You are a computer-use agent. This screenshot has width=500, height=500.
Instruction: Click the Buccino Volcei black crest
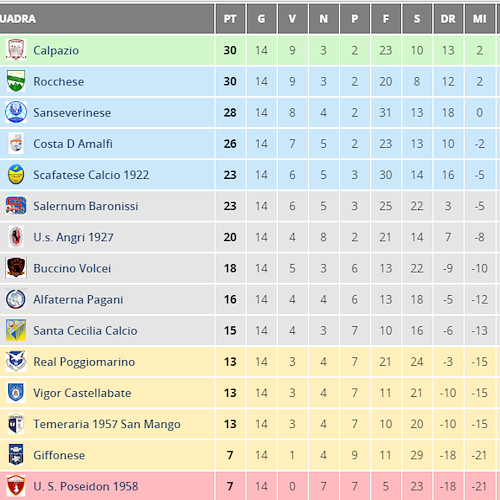(16, 268)
